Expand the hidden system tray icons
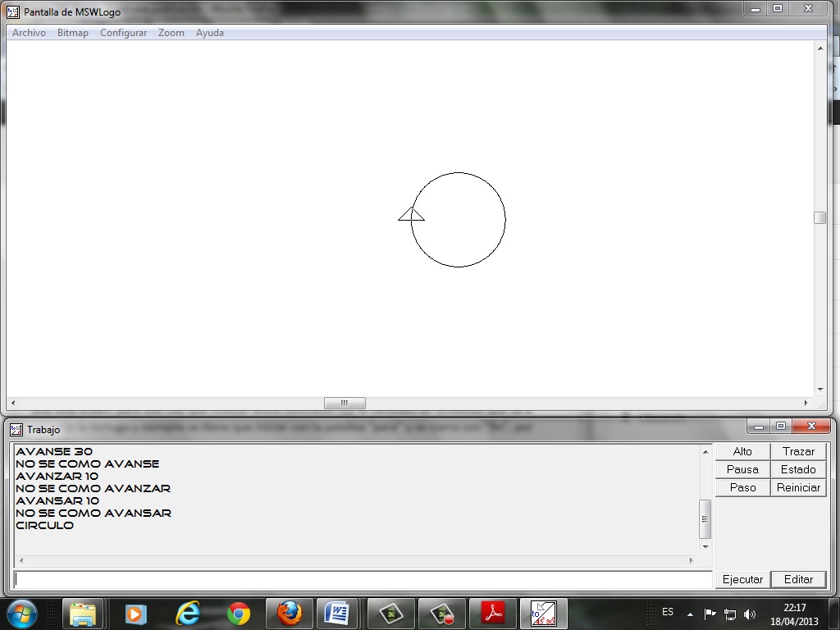 690,614
